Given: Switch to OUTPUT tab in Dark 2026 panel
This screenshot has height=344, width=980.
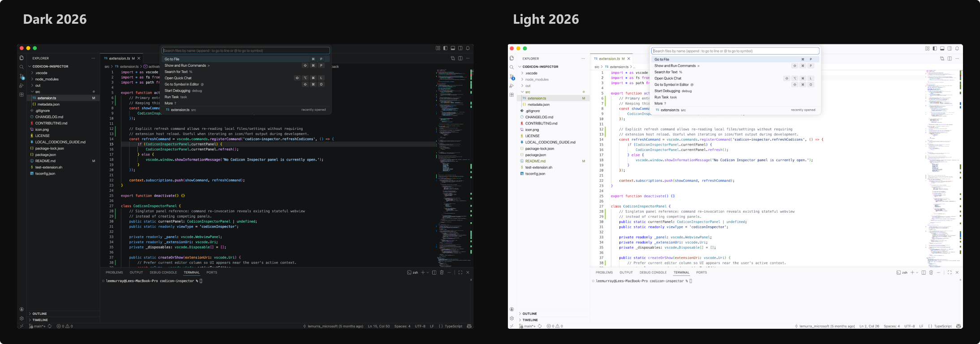Looking at the screenshot, I should click(x=136, y=272).
